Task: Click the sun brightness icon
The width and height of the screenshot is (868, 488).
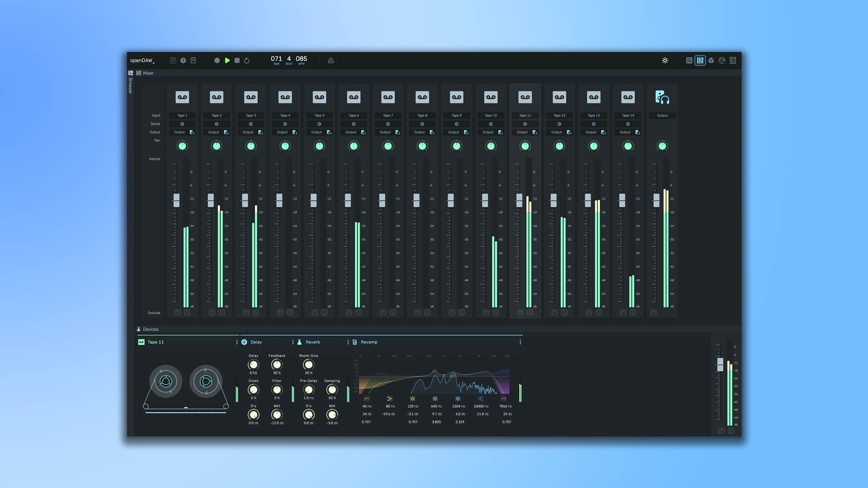Action: pyautogui.click(x=665, y=61)
